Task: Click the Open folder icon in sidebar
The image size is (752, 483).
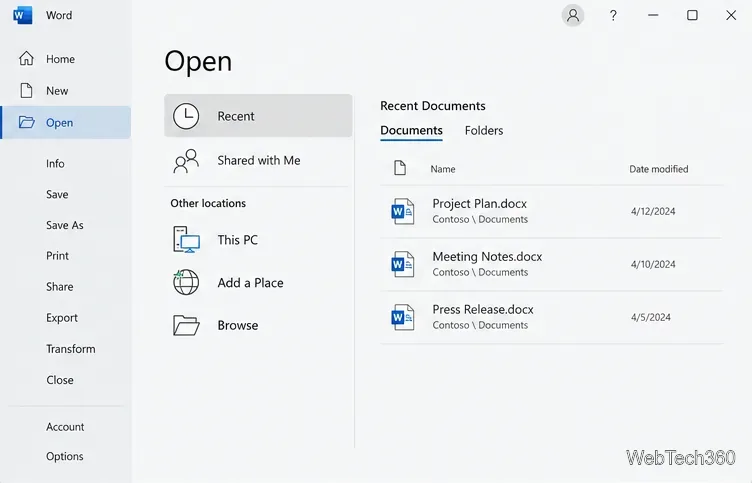Action: tap(26, 122)
